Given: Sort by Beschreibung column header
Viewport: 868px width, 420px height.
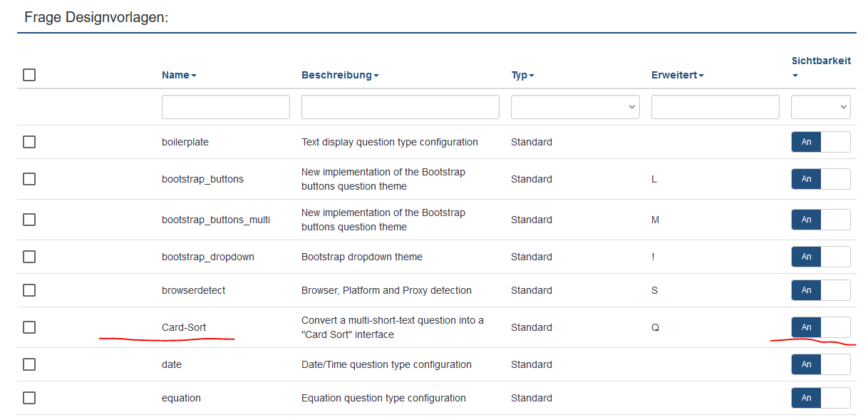Looking at the screenshot, I should tap(339, 75).
